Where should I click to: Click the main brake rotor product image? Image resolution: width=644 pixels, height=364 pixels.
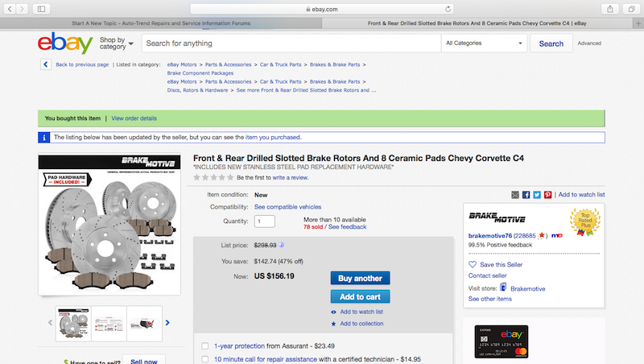(x=109, y=225)
